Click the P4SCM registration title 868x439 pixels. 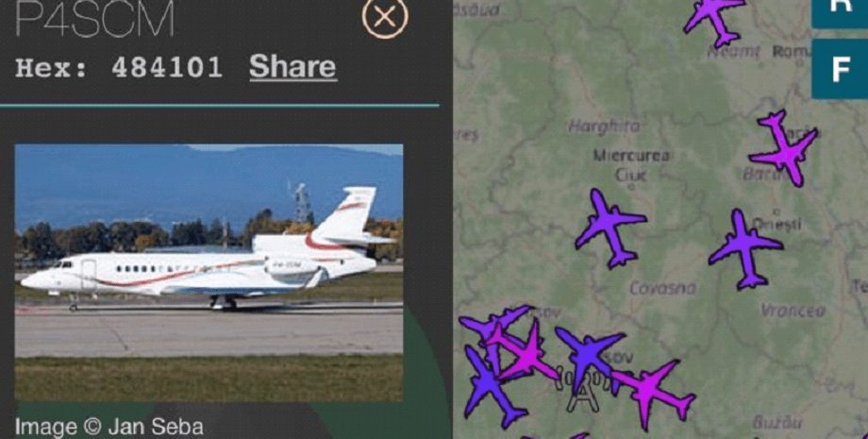click(94, 19)
